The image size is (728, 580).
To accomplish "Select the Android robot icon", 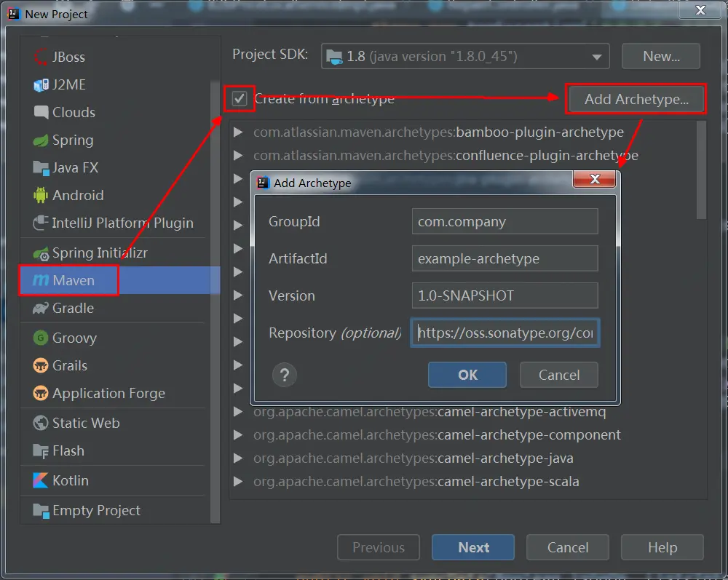I will pyautogui.click(x=40, y=195).
